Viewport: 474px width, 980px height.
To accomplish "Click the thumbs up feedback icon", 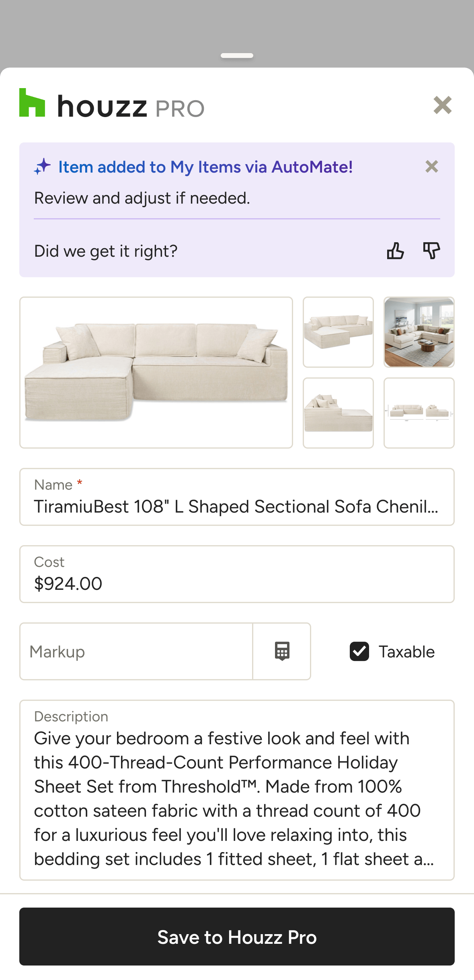I will pyautogui.click(x=395, y=251).
